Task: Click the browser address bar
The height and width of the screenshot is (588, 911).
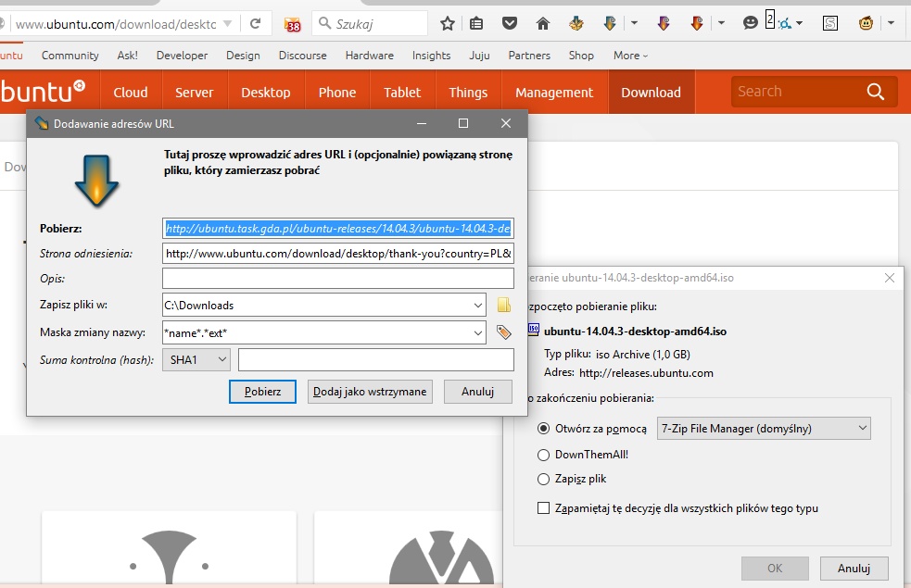Action: pyautogui.click(x=116, y=24)
